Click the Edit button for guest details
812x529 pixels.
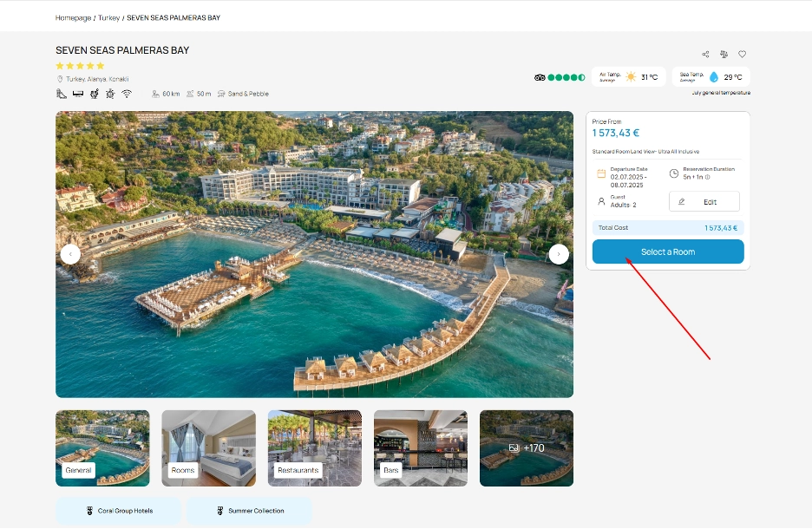704,201
